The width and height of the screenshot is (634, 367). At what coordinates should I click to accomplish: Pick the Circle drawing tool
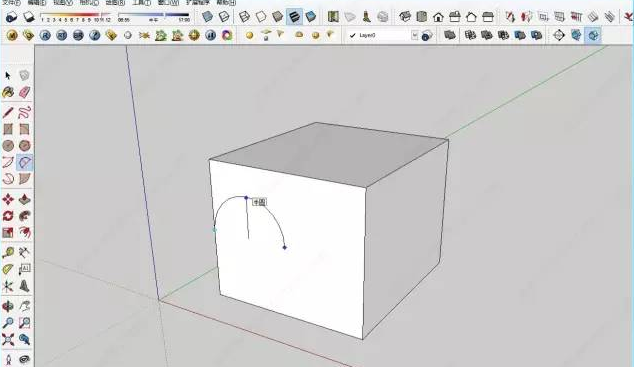tap(8, 146)
